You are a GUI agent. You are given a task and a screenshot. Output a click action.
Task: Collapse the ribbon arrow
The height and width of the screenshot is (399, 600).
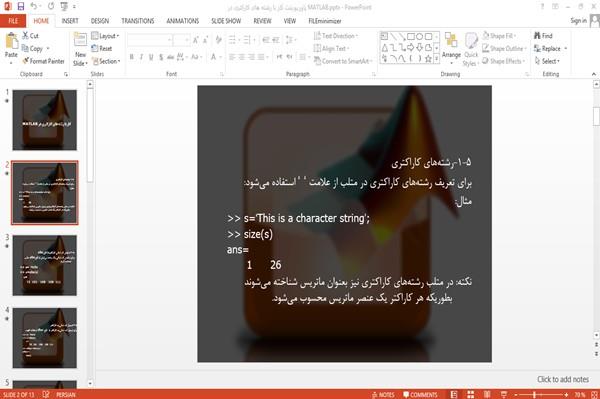[594, 74]
